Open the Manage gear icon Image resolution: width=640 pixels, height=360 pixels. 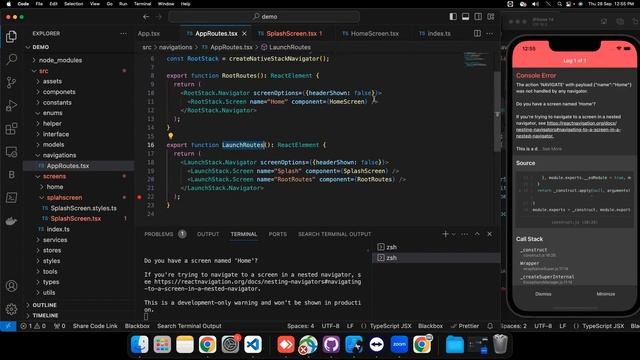[11, 309]
